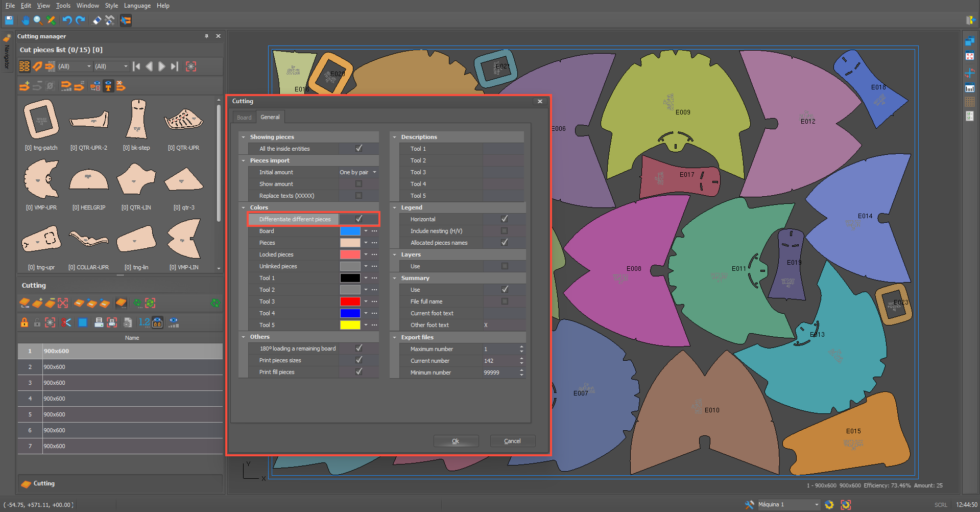Click the printer icon in Cutting toolbar
The image size is (980, 512).
coord(99,322)
